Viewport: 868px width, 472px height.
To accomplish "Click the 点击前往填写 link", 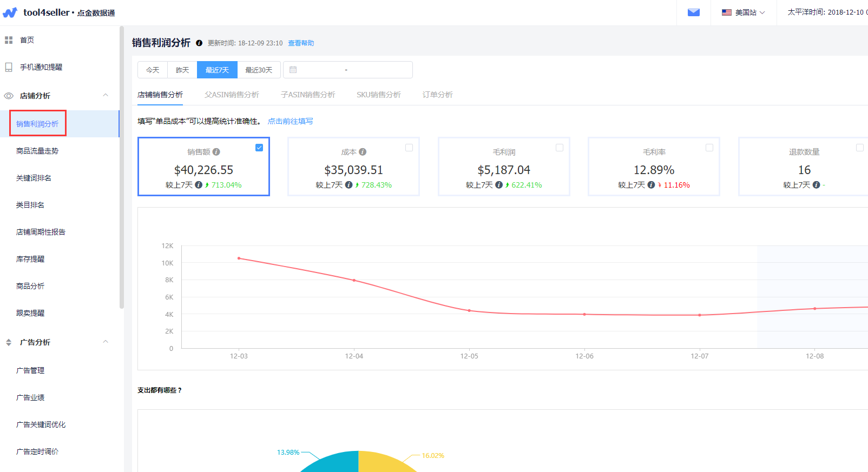I will [x=290, y=121].
